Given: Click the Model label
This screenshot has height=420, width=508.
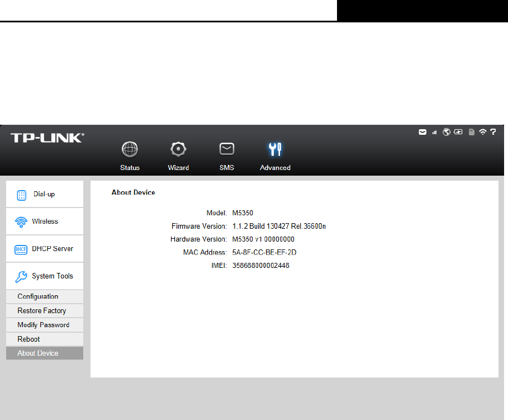Looking at the screenshot, I should pos(217,213).
